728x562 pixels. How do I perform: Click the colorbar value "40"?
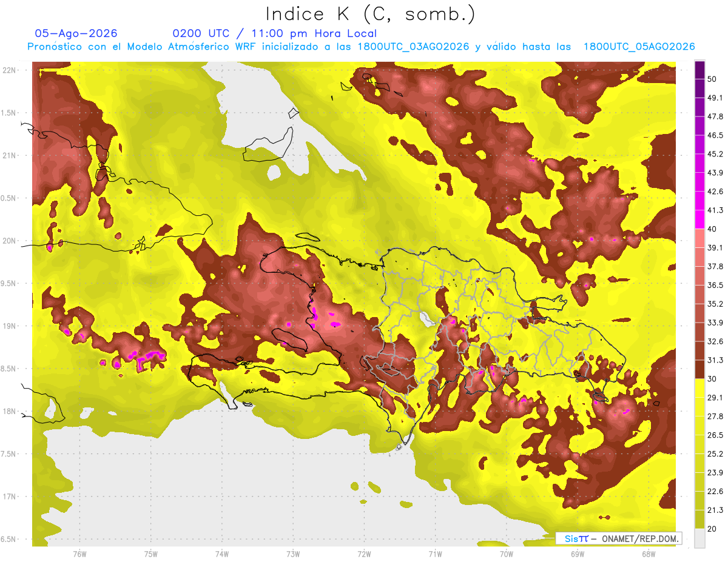[712, 229]
